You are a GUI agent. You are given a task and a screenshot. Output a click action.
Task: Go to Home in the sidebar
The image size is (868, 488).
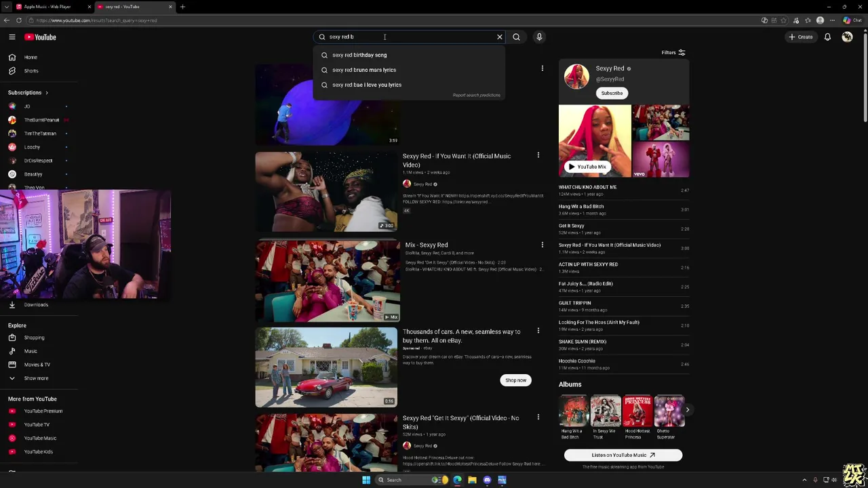coord(31,58)
